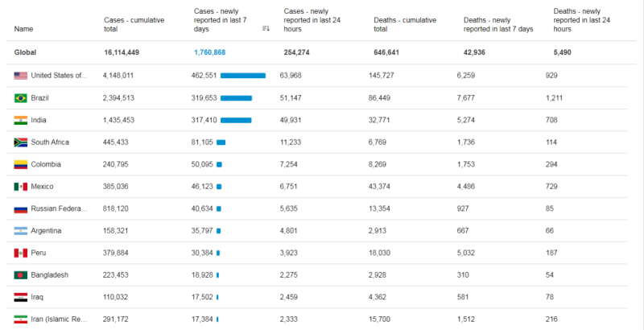Open the Argentina country link
The height and width of the screenshot is (330, 644).
(x=48, y=231)
